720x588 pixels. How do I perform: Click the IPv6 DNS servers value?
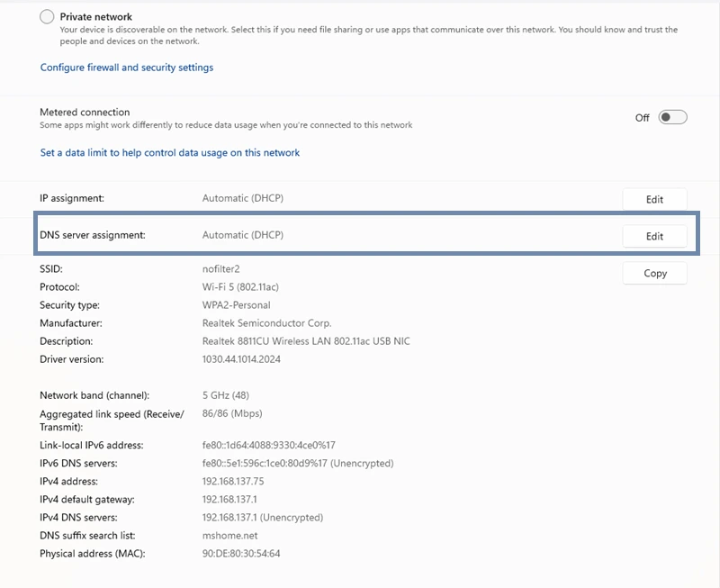tap(297, 464)
